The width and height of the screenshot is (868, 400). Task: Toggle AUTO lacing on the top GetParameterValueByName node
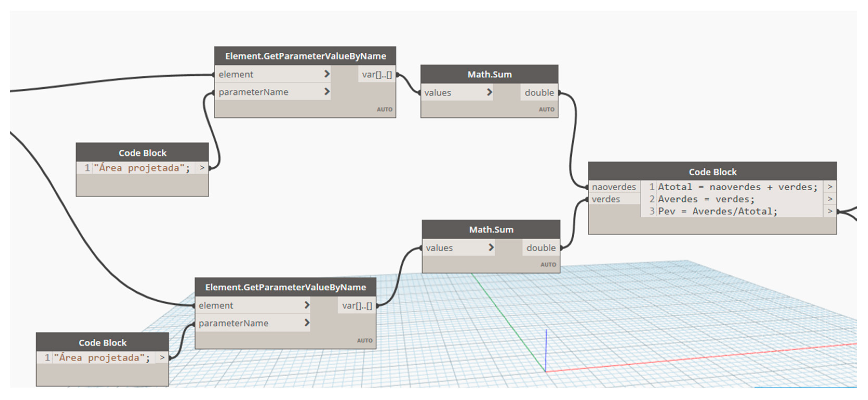coord(384,109)
